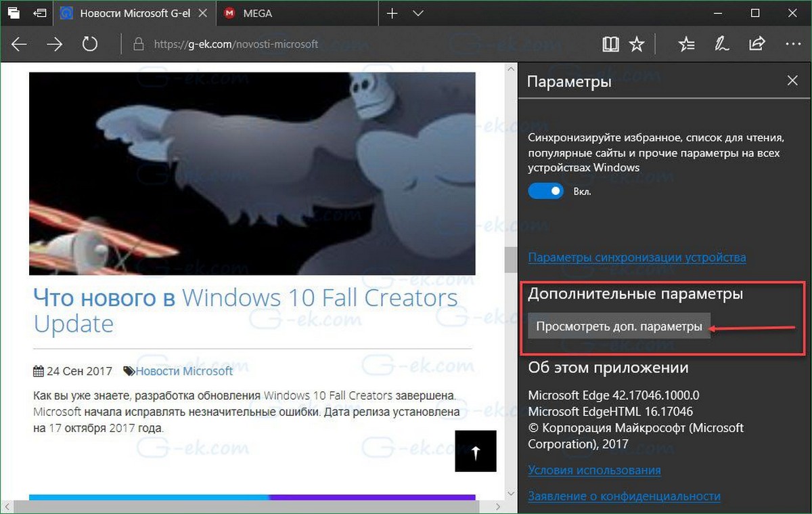
Task: Open Reading view book icon
Action: [x=610, y=44]
